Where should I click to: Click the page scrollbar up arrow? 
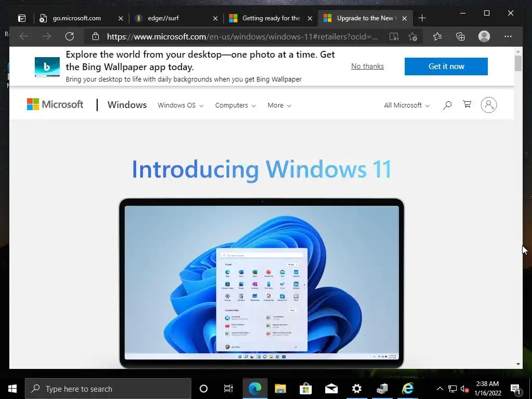pos(518,51)
